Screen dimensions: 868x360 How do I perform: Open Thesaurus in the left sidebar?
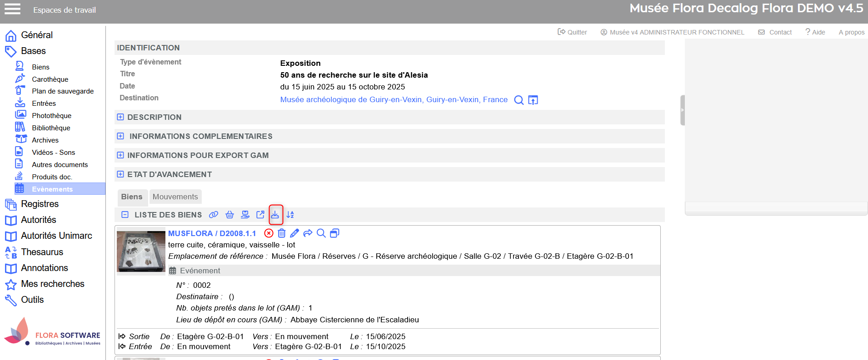point(42,252)
